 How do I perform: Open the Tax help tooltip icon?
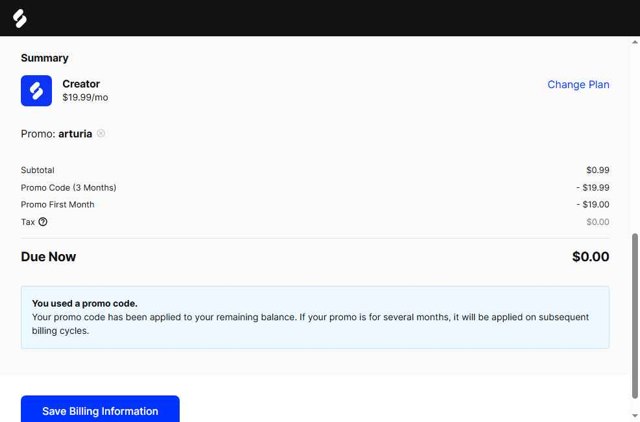(x=43, y=222)
